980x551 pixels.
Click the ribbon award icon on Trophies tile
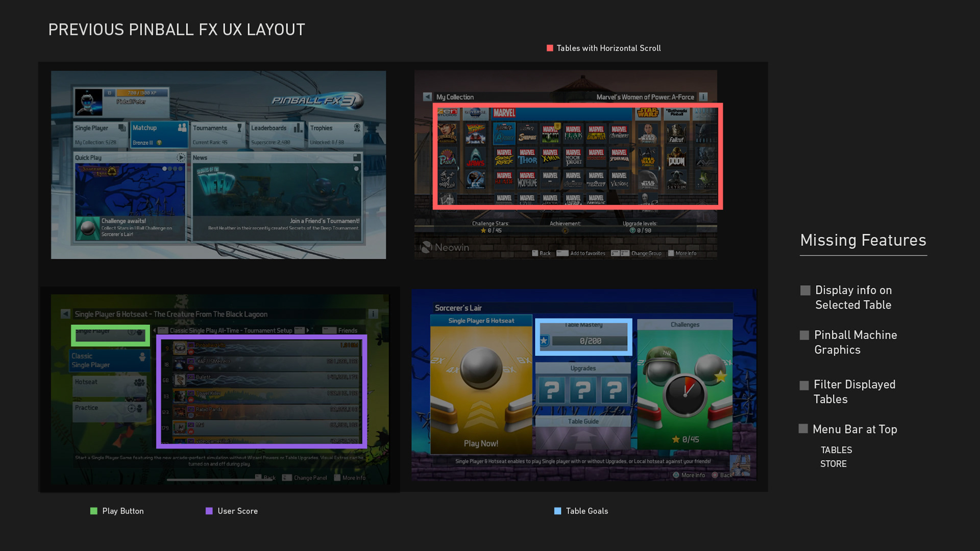point(357,128)
